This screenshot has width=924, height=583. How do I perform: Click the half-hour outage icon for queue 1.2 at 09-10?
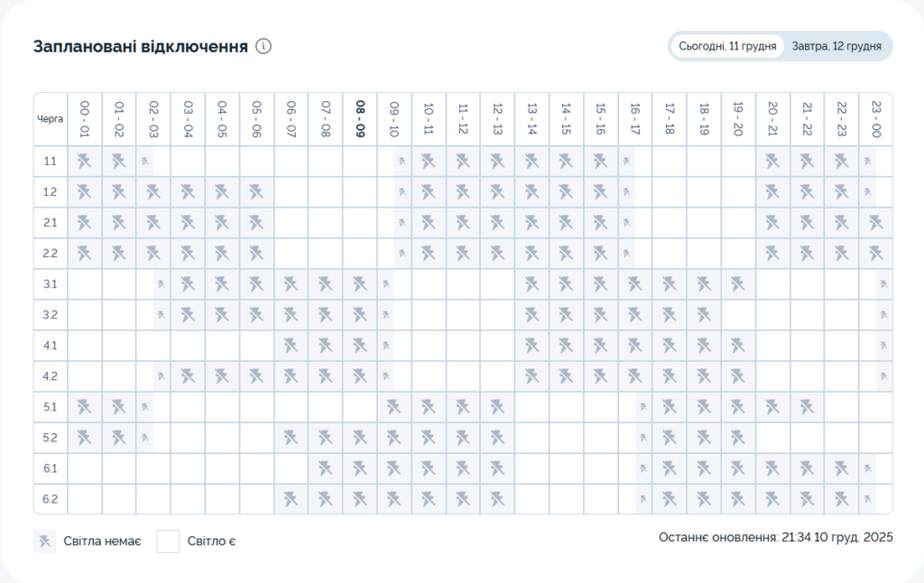pyautogui.click(x=402, y=192)
